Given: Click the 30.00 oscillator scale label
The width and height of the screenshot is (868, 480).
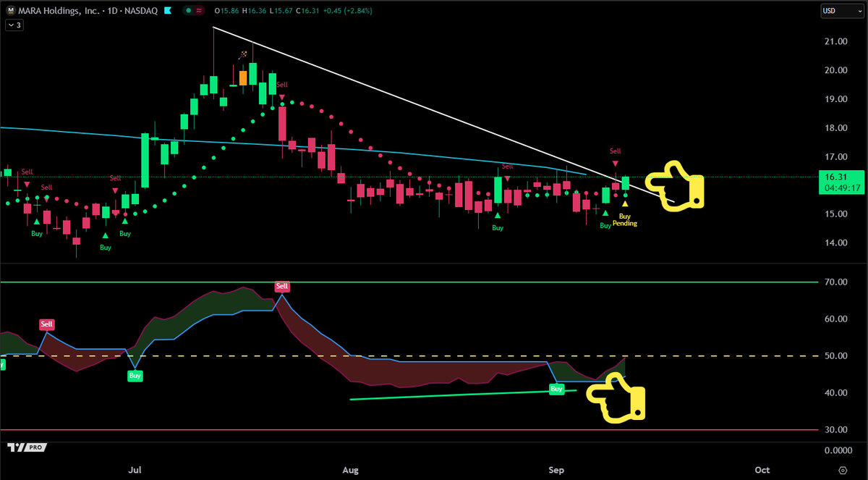Looking at the screenshot, I should pos(837,430).
